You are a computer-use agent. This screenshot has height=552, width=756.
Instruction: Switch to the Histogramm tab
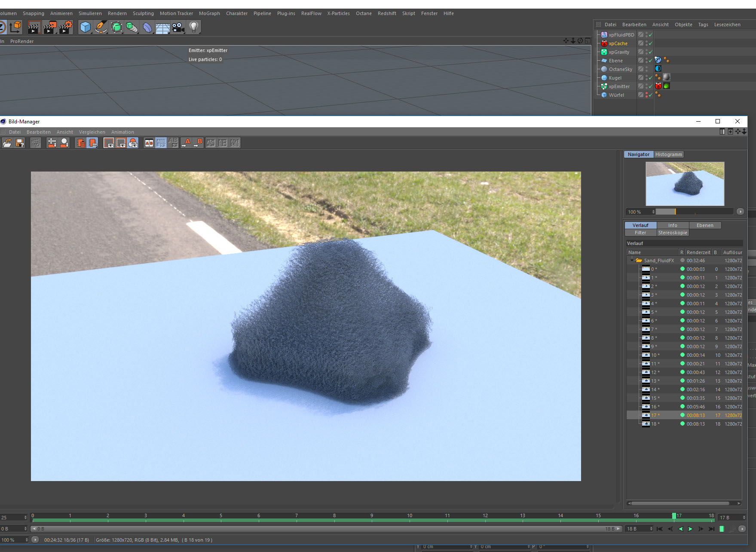[668, 154]
